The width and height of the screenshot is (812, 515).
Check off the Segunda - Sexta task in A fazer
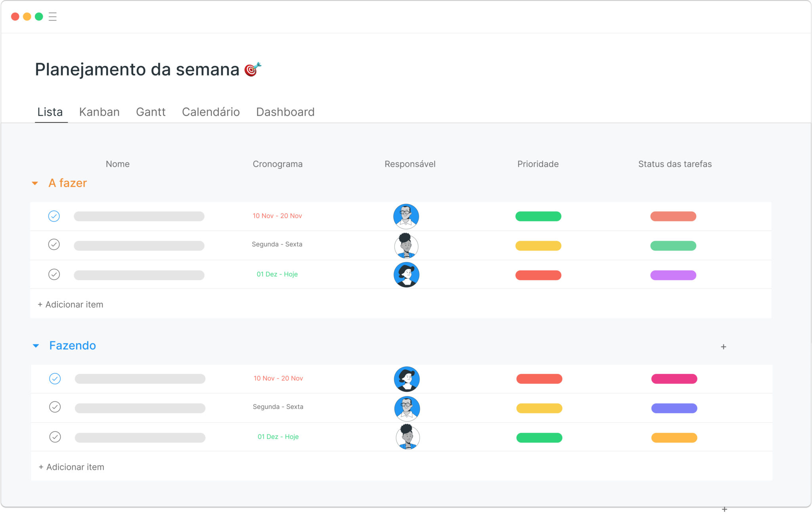coord(54,244)
